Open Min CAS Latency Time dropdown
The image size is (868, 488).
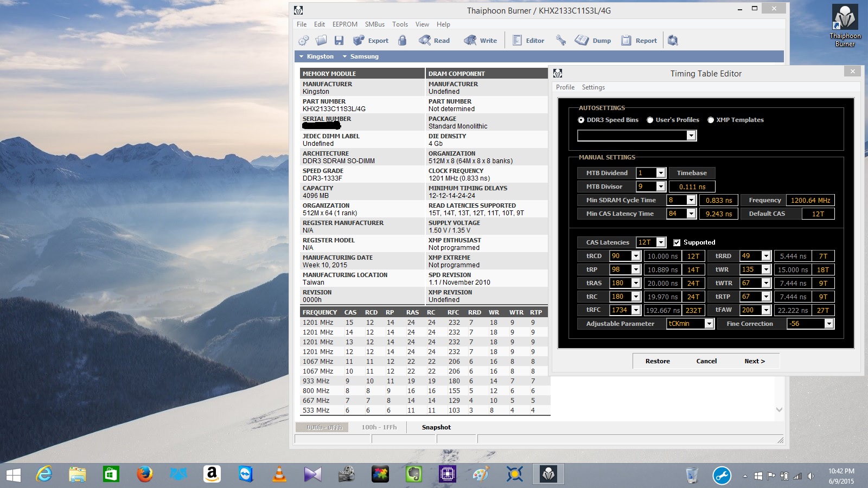point(691,214)
